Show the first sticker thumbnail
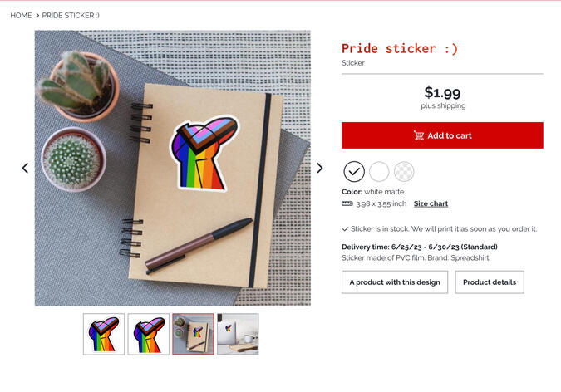 pyautogui.click(x=104, y=334)
